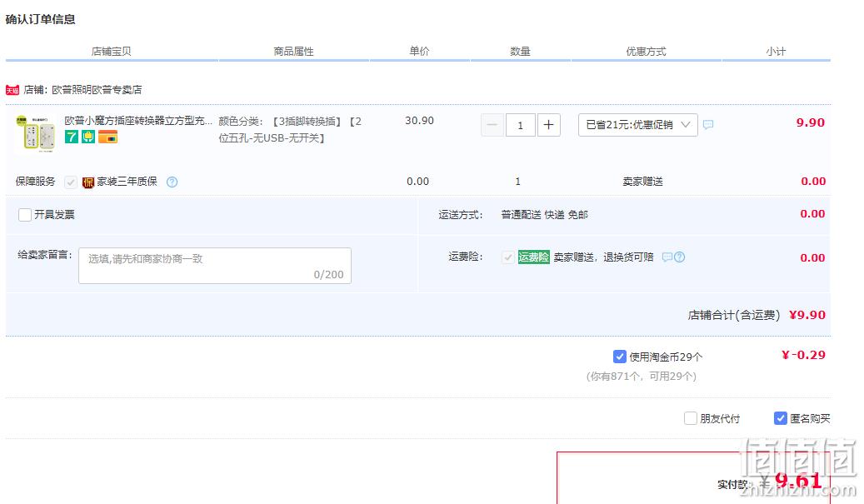
Task: Click the quantity input field
Action: pyautogui.click(x=520, y=125)
